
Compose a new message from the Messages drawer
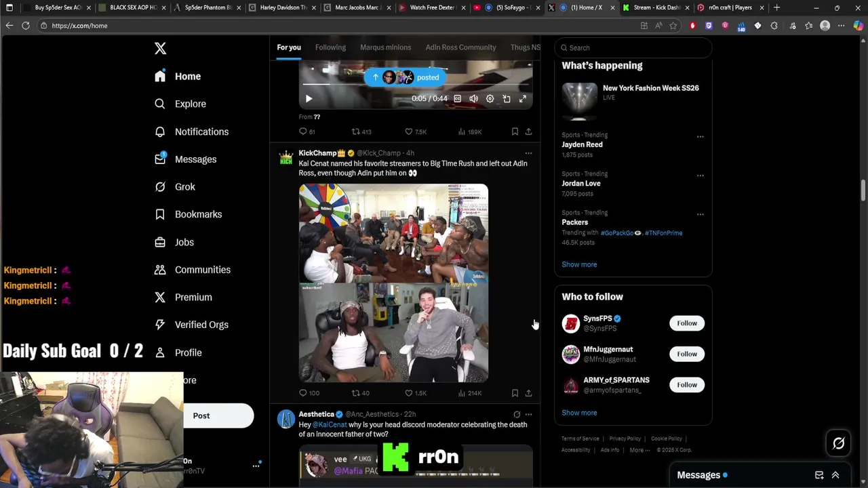tap(819, 475)
